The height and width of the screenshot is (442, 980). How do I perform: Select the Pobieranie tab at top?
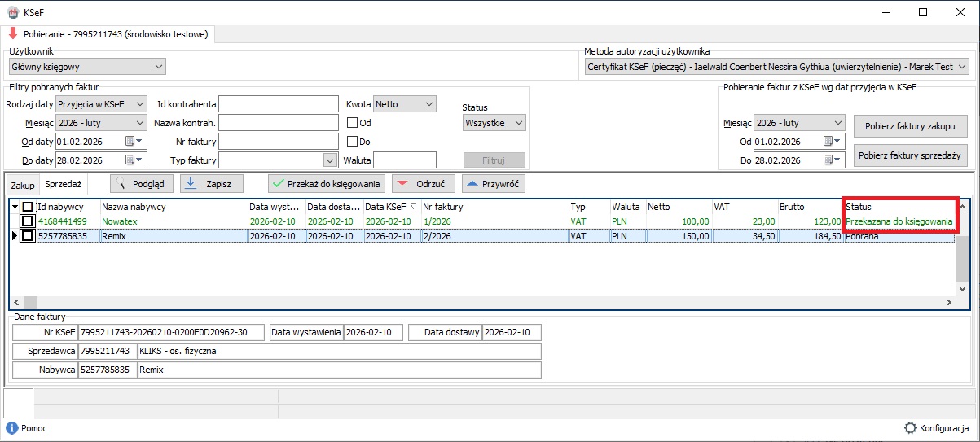(x=108, y=34)
